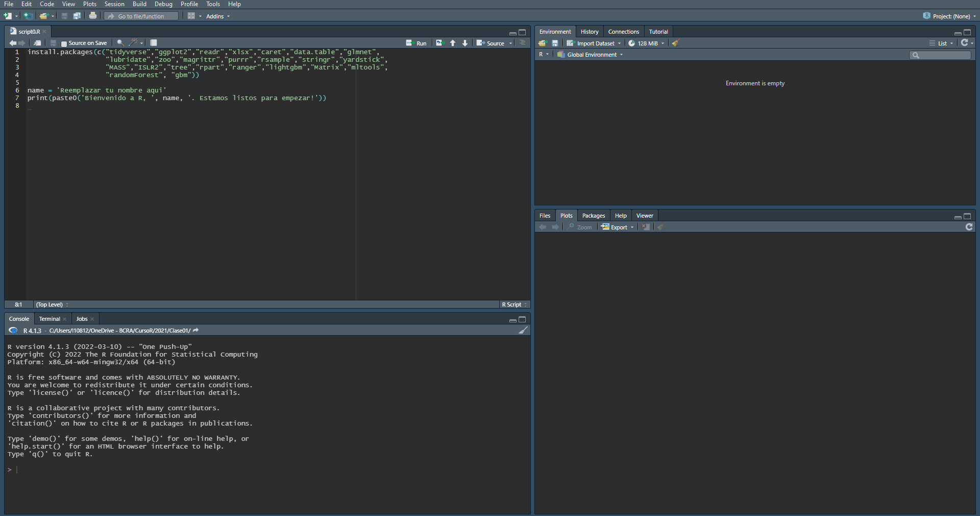980x516 pixels.
Task: Expand the Global Environment dropdown
Action: tap(591, 55)
